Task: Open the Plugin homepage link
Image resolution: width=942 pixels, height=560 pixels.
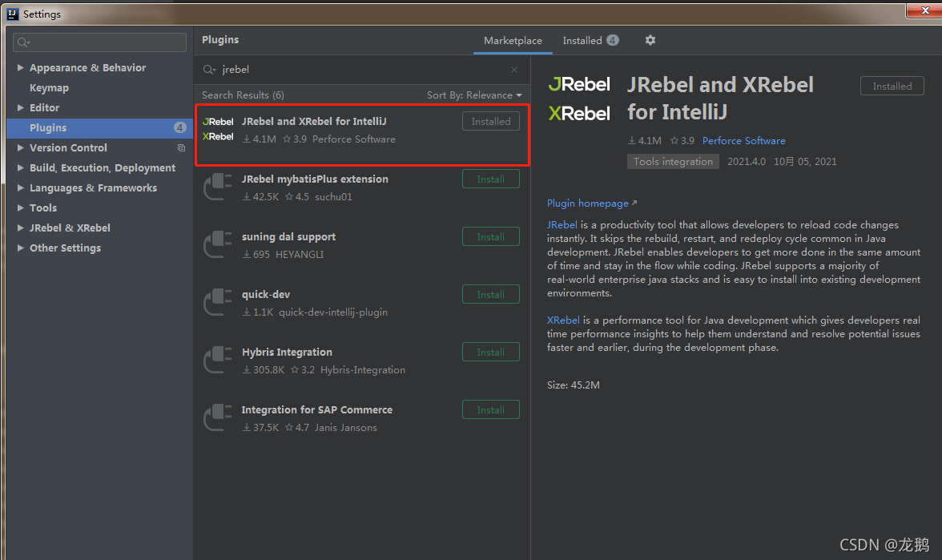Action: [592, 203]
